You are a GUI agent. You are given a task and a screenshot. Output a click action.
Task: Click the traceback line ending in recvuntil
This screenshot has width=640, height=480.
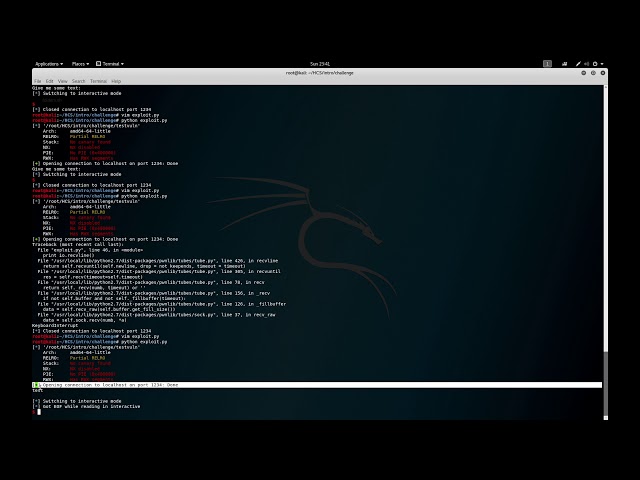click(159, 271)
